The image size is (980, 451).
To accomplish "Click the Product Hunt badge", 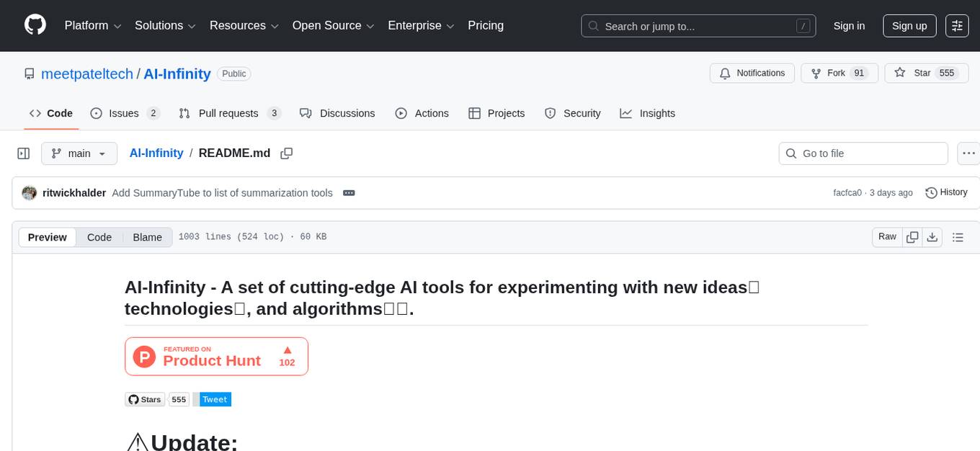I will 216,357.
